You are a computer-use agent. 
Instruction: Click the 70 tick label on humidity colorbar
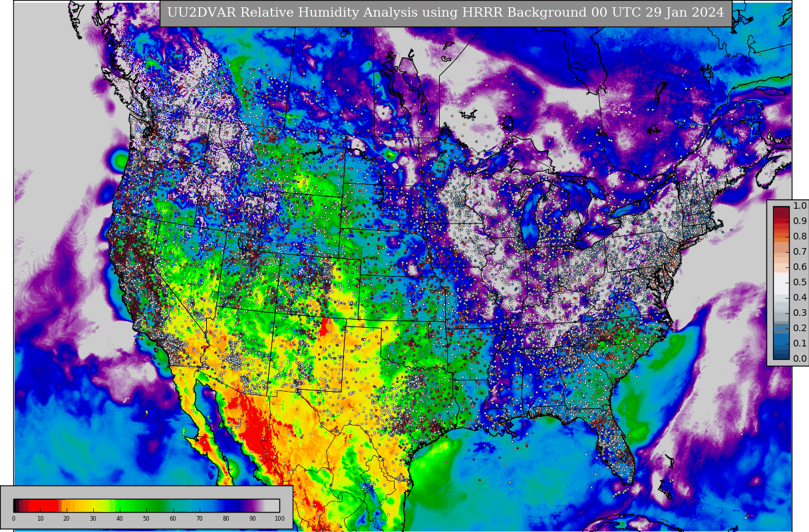tap(200, 519)
